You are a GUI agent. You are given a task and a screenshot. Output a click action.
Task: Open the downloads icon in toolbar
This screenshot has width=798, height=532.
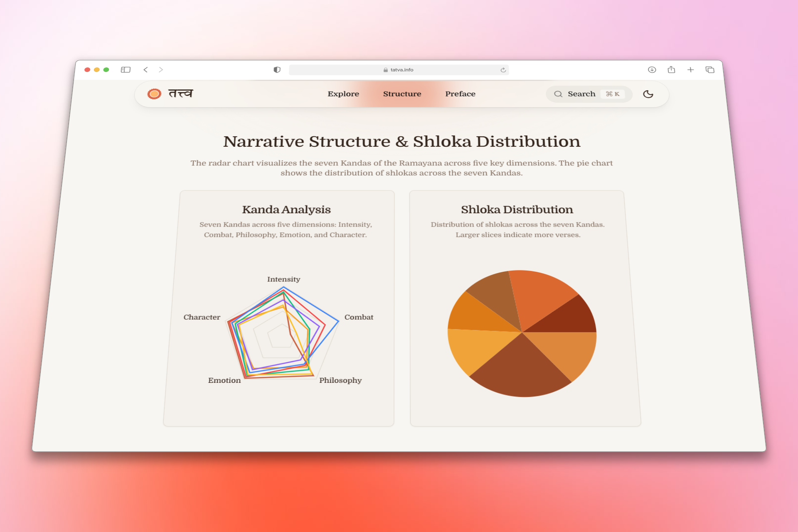pos(652,70)
